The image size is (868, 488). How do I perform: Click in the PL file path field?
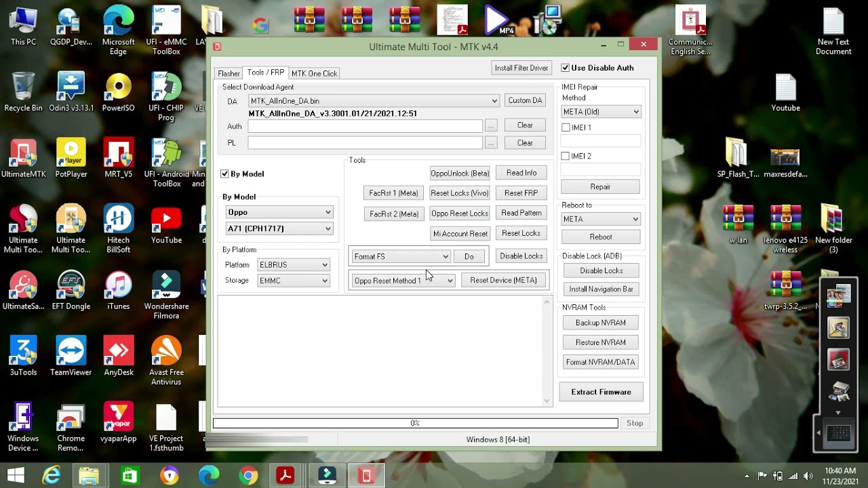pos(365,143)
